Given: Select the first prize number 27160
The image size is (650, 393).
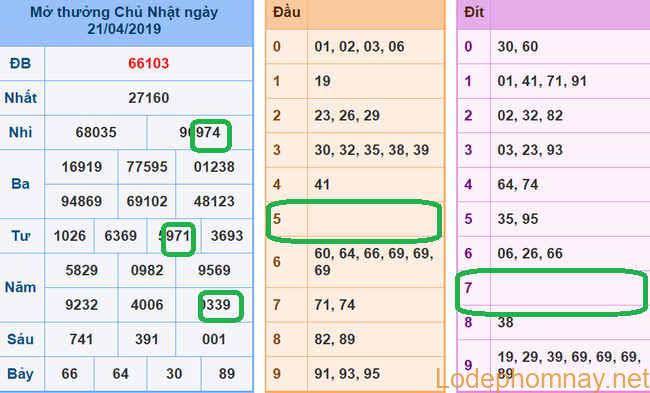Looking at the screenshot, I should (148, 98).
